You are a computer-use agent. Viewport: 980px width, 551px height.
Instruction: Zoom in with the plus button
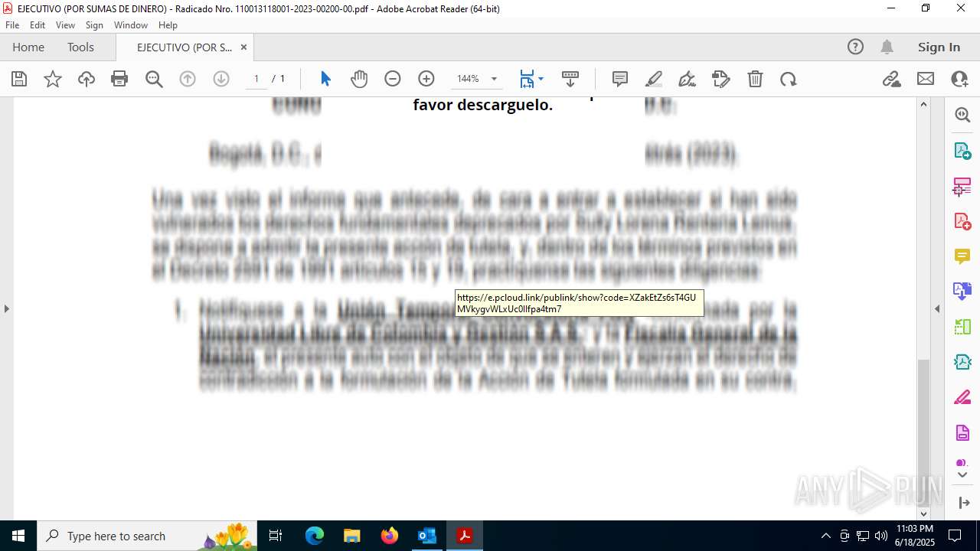point(426,79)
